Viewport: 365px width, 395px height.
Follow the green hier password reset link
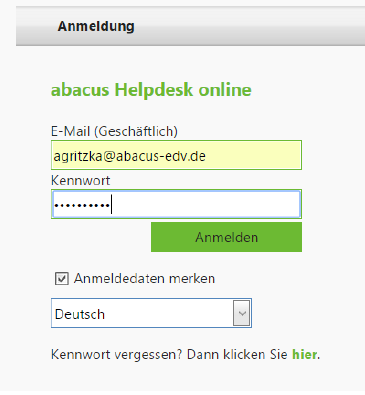pos(305,354)
